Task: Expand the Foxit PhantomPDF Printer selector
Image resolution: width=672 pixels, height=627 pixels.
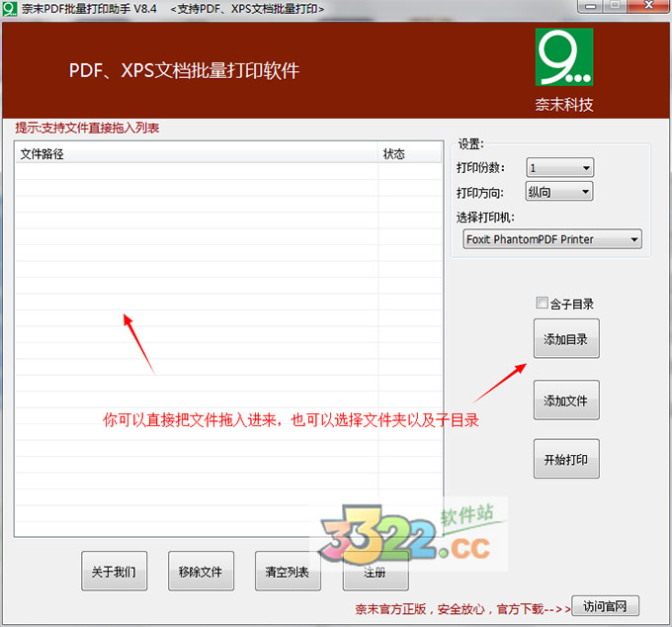Action: (x=552, y=239)
